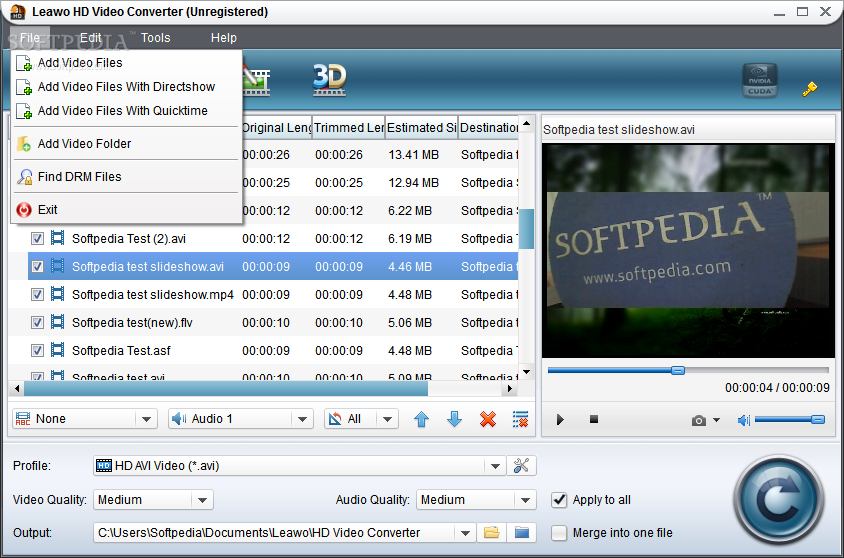Choose Add Video Files With Directshow
Image resolution: width=844 pixels, height=558 pixels.
click(126, 87)
